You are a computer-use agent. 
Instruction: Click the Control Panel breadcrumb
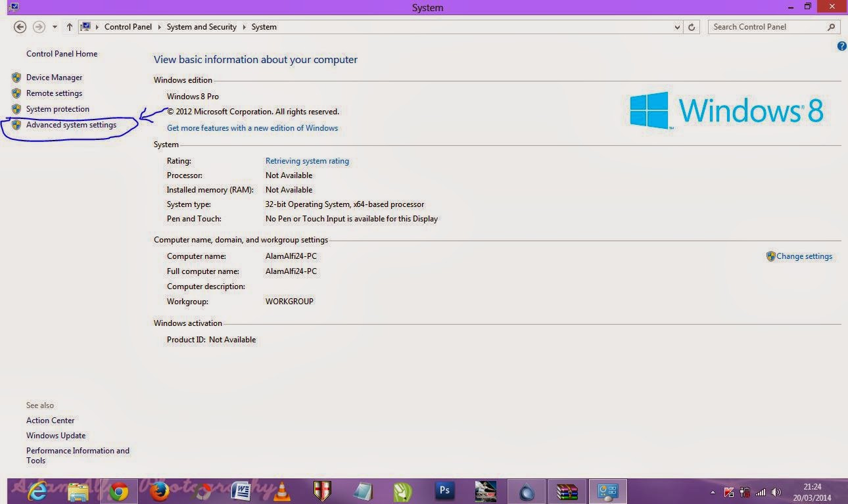128,27
